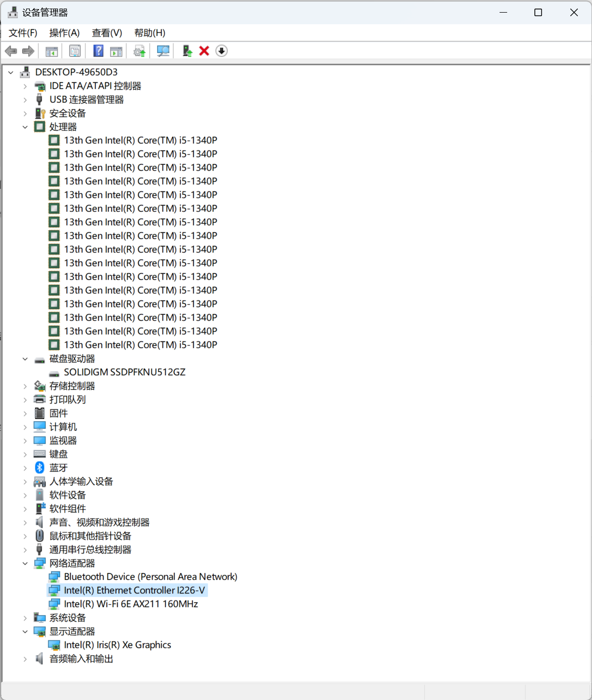This screenshot has height=700, width=592.
Task: Select the 存储控制器 label
Action: [72, 386]
